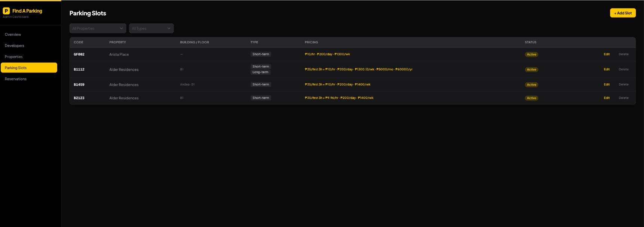Click Alder Residences in B2123 row
Viewport: 644px width, 227px height.
tap(124, 98)
